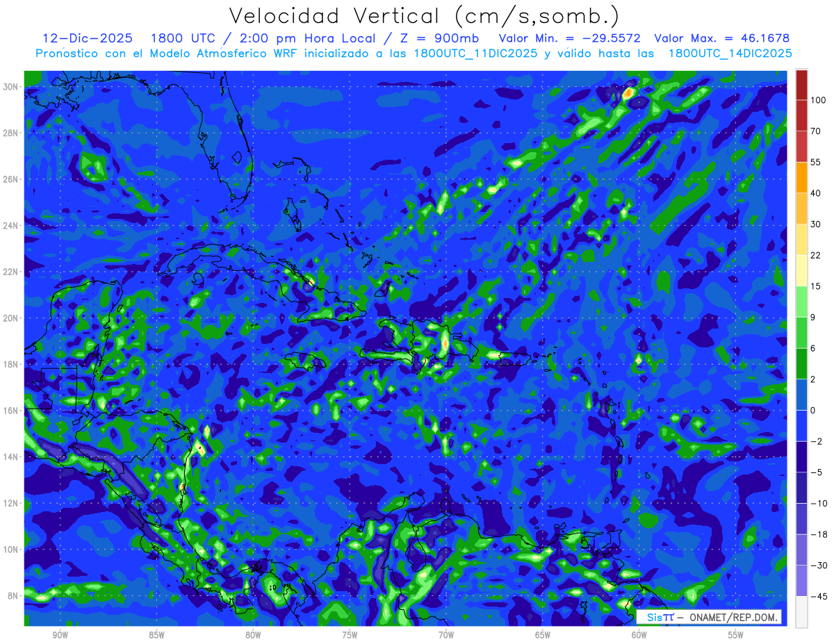Click the colorbar label "-18"

point(818,534)
